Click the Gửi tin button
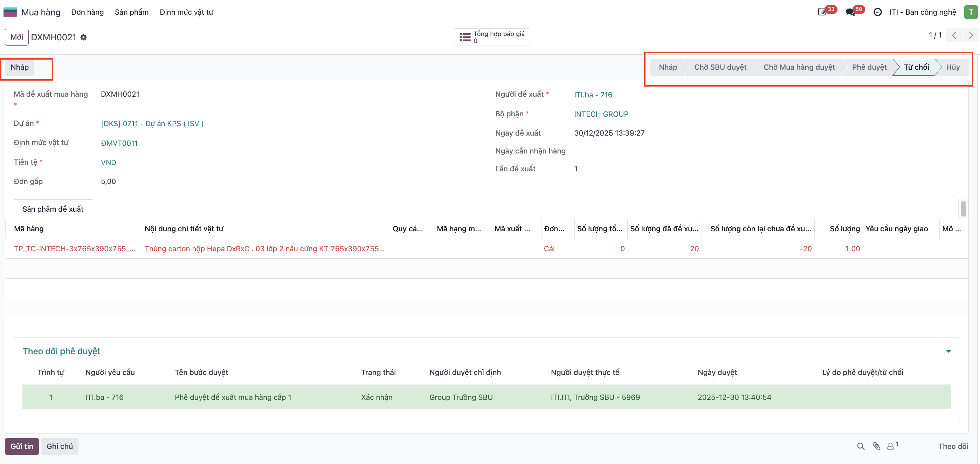Screen dimensions: 980x464 [x=22, y=446]
